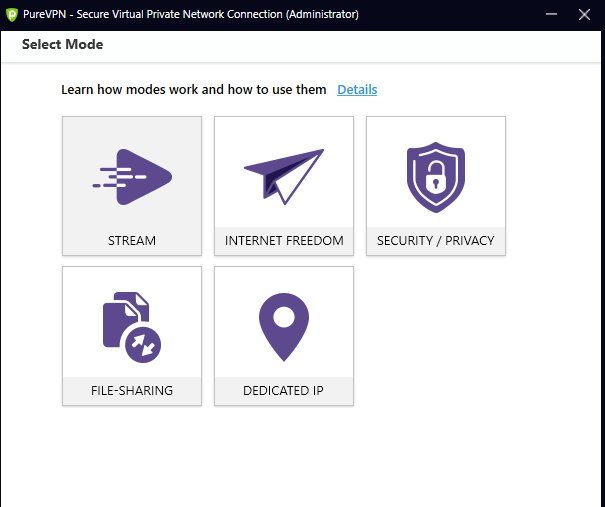
Task: Select the Stream mode play icon
Action: pyautogui.click(x=132, y=177)
